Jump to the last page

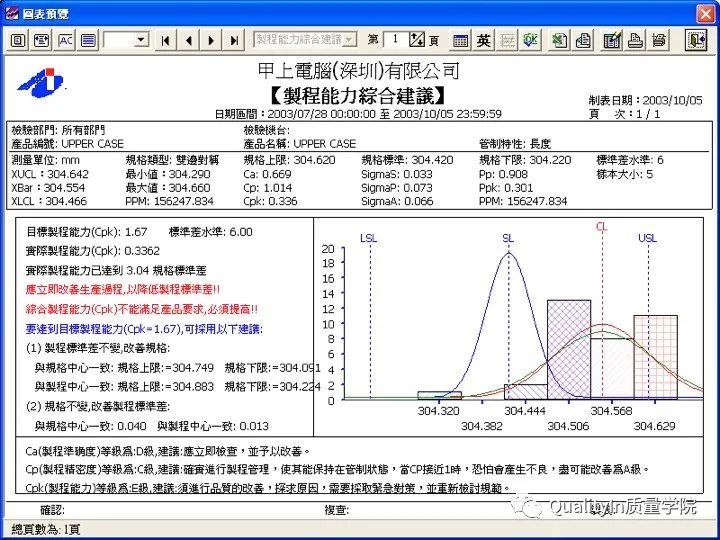[x=234, y=40]
